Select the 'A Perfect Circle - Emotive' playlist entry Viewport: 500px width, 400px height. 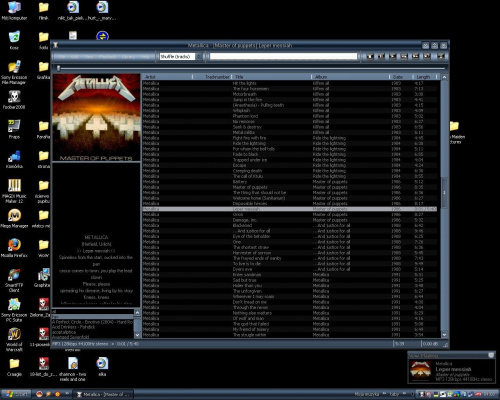tap(93, 322)
